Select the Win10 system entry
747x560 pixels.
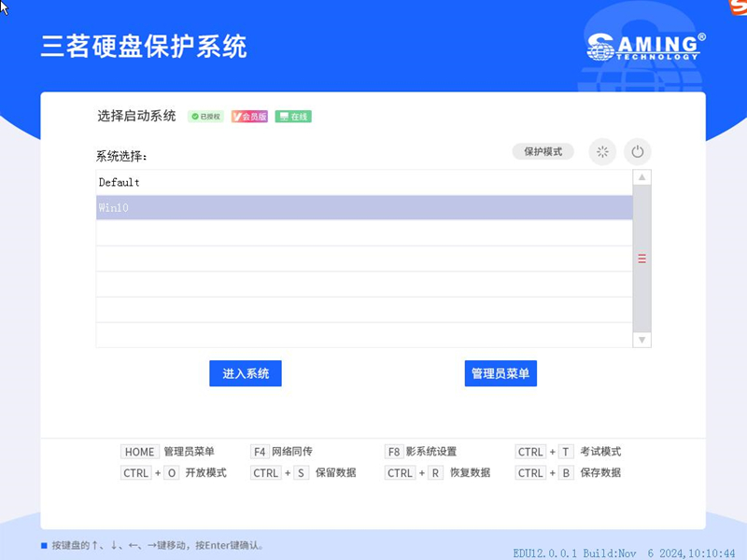[364, 208]
